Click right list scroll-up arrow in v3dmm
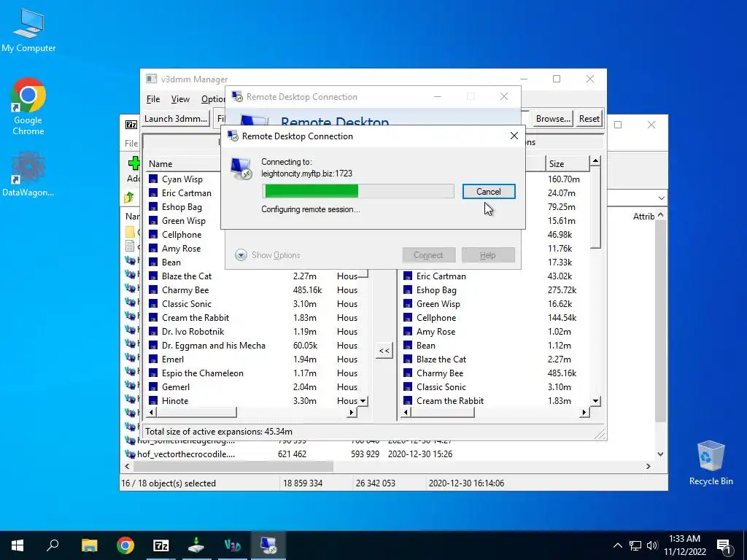 (595, 161)
